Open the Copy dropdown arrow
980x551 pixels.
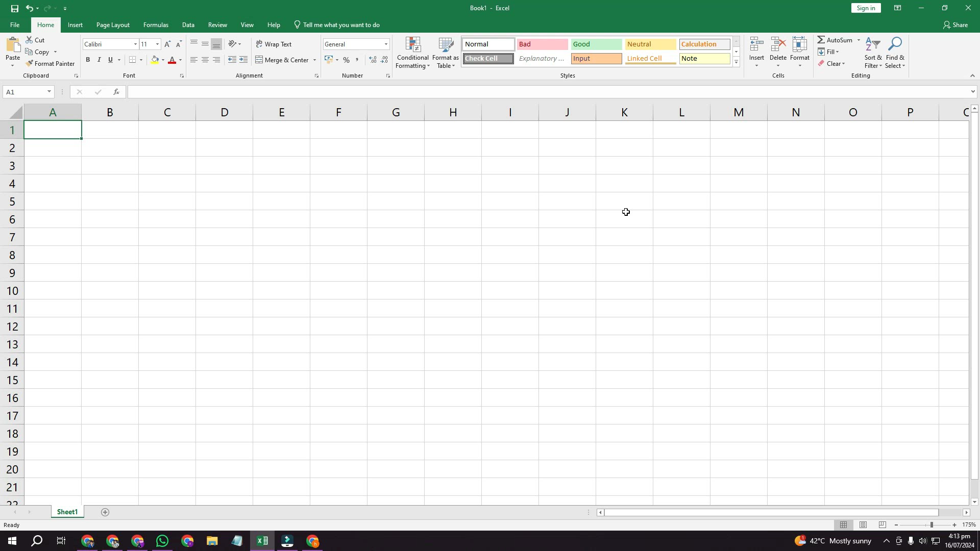55,52
